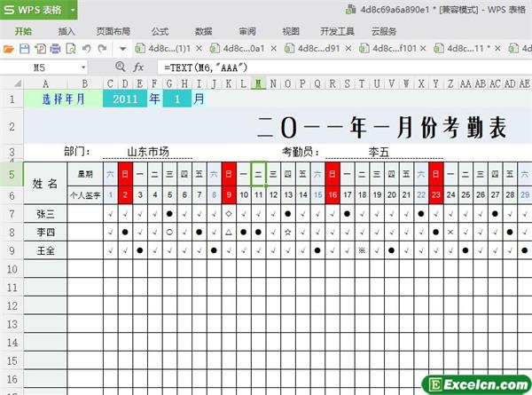Viewport: 532px width, 395px height.
Task: Open the 开发工具 ribbon tab
Action: click(x=337, y=32)
